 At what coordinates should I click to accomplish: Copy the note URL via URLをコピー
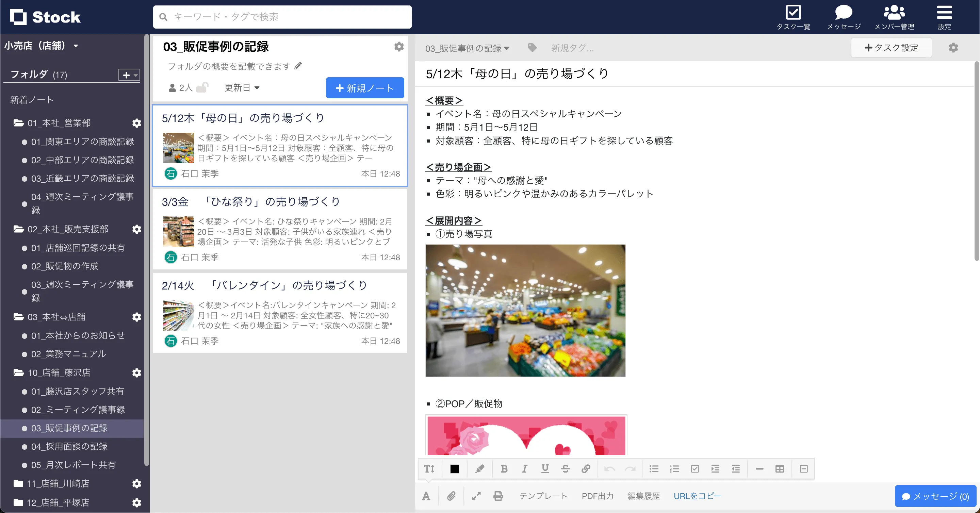[697, 496]
